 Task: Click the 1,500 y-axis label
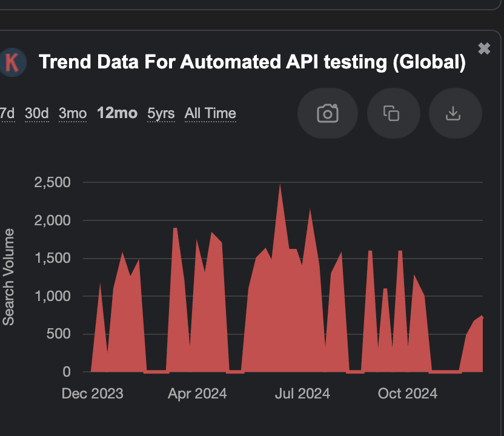tap(52, 258)
